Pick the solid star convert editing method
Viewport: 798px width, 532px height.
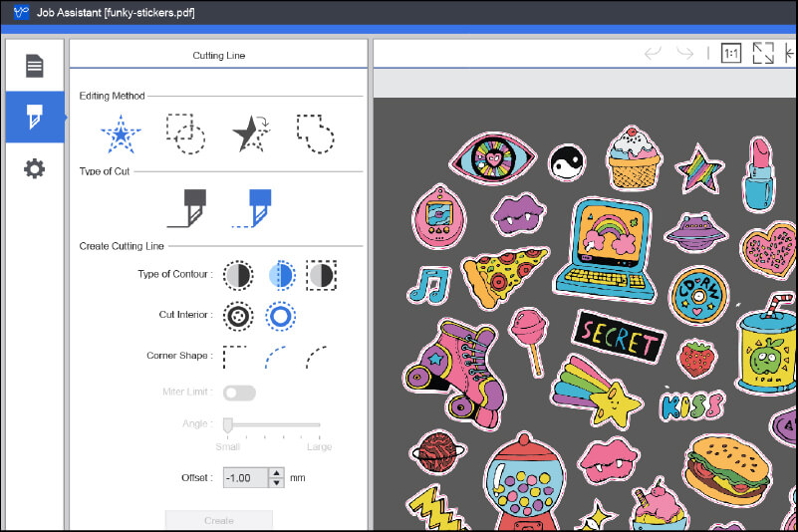pyautogui.click(x=249, y=133)
